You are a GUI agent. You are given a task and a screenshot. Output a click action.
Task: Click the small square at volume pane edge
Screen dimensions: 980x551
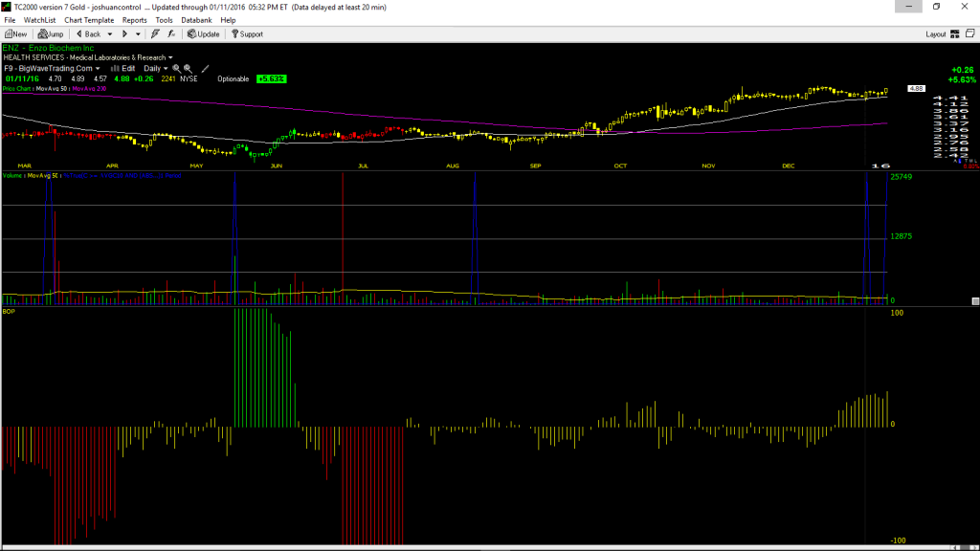[x=975, y=301]
